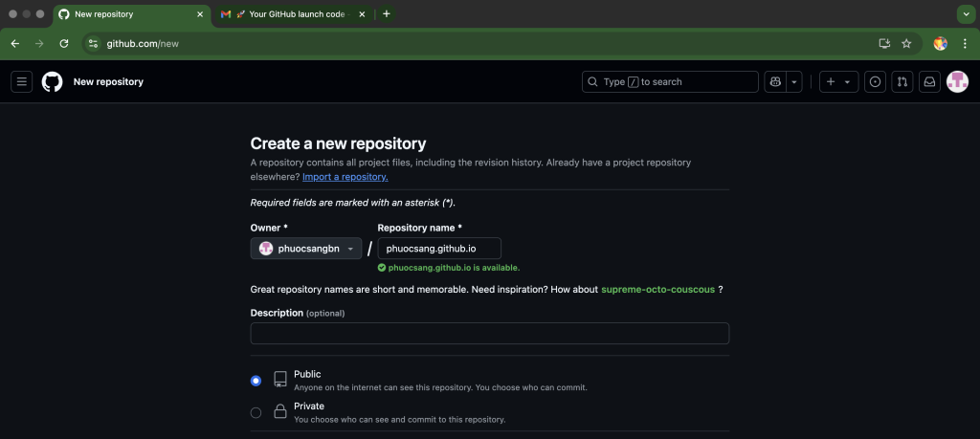Use suggested name supreme-octo-couscous
Screen dimensions: 980x439
coord(657,290)
